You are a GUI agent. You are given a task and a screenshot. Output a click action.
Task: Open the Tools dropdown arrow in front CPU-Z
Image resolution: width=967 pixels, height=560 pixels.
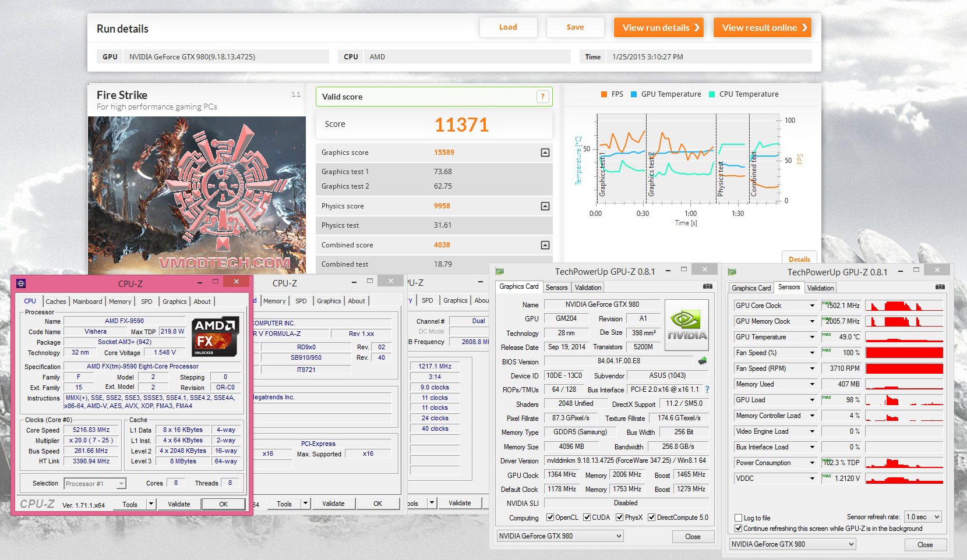point(151,504)
